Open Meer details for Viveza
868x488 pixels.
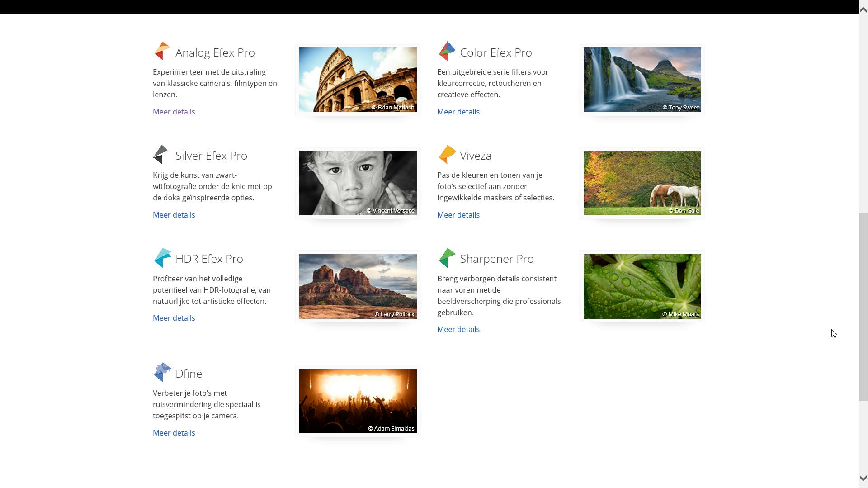458,215
